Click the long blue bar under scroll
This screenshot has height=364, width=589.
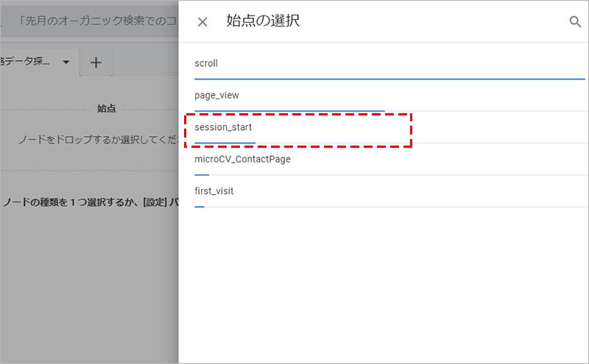(x=389, y=78)
